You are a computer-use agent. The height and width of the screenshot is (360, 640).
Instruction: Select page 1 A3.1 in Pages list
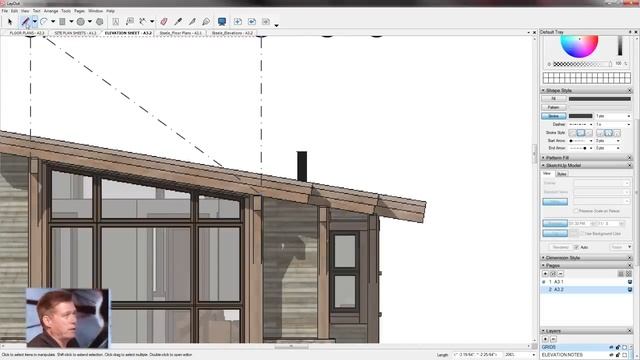click(x=587, y=282)
